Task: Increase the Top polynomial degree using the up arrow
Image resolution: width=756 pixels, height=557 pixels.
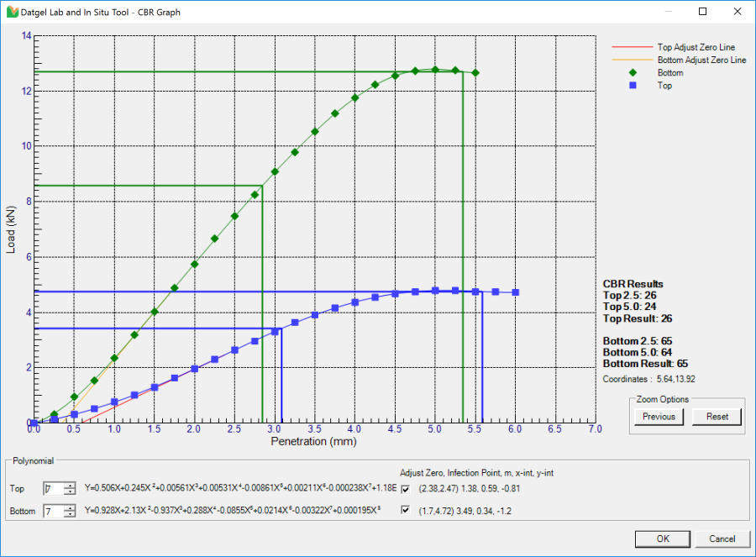Action: coord(70,485)
